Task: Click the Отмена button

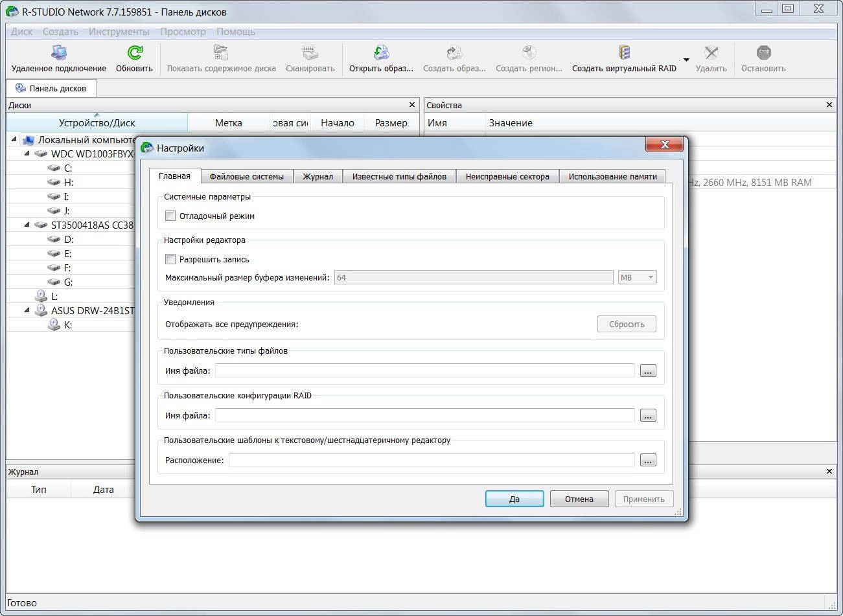Action: coord(579,499)
